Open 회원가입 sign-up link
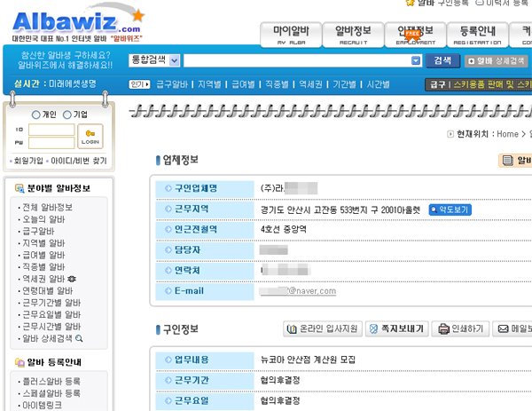 click(x=28, y=161)
